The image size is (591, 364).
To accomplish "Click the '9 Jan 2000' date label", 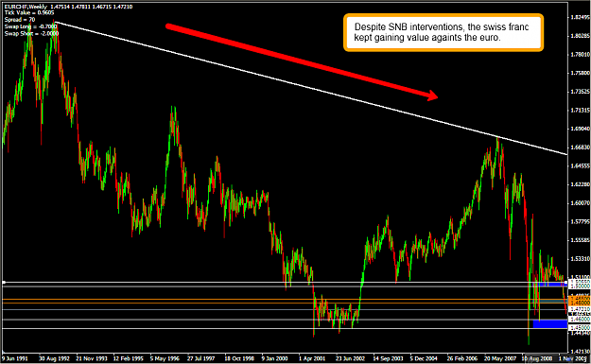I will tap(275, 358).
